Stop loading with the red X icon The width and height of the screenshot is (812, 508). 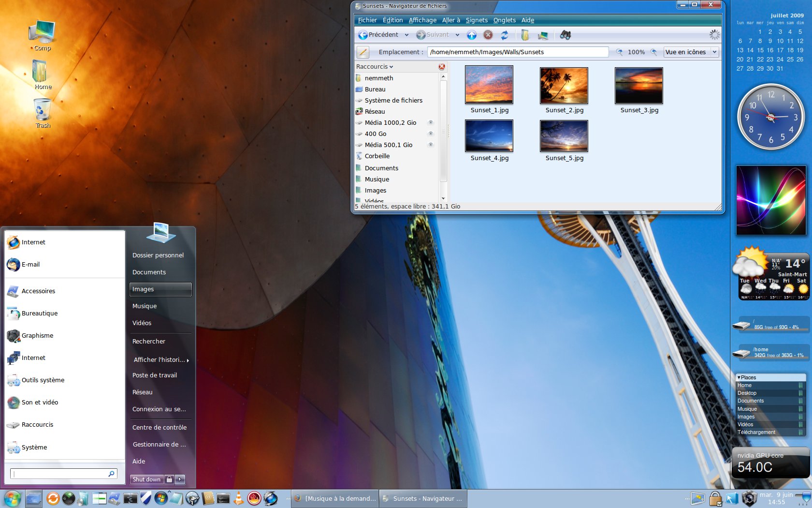(x=488, y=35)
